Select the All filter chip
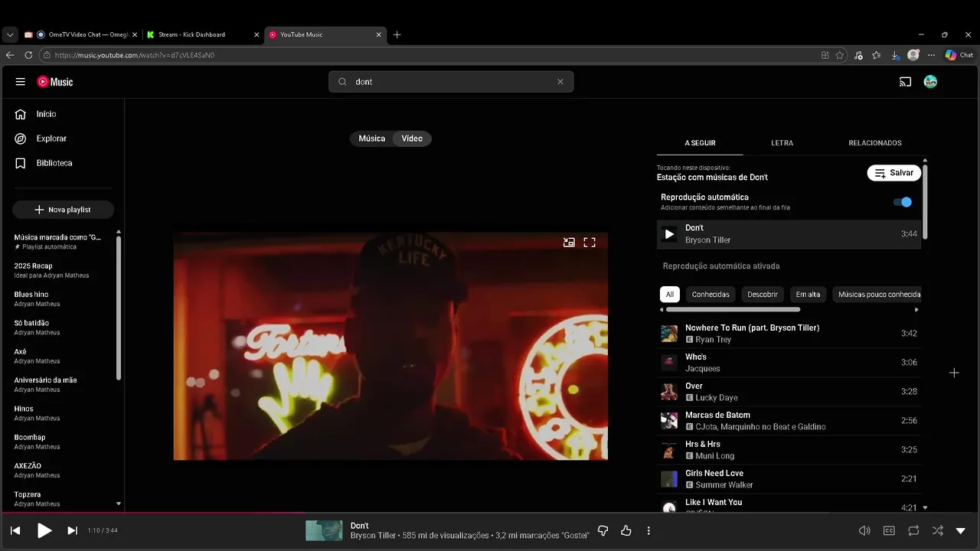This screenshot has height=551, width=980. click(670, 295)
